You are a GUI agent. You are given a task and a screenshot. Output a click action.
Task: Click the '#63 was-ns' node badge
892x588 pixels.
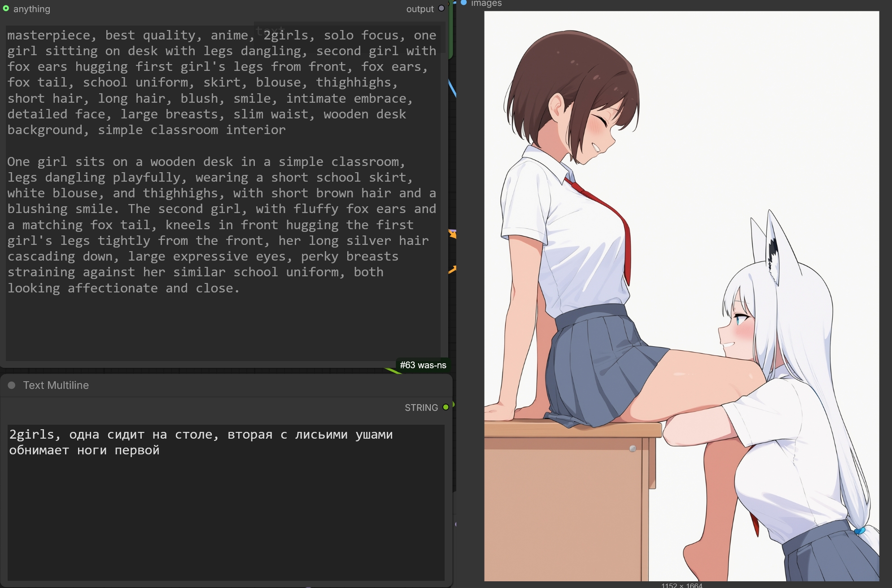click(423, 365)
